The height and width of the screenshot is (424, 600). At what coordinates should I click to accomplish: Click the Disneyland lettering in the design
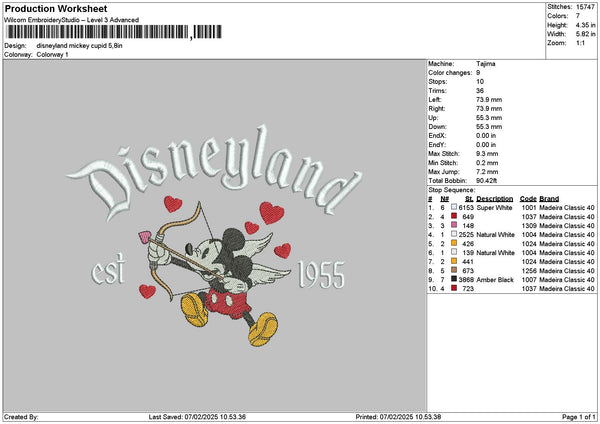coord(220,165)
